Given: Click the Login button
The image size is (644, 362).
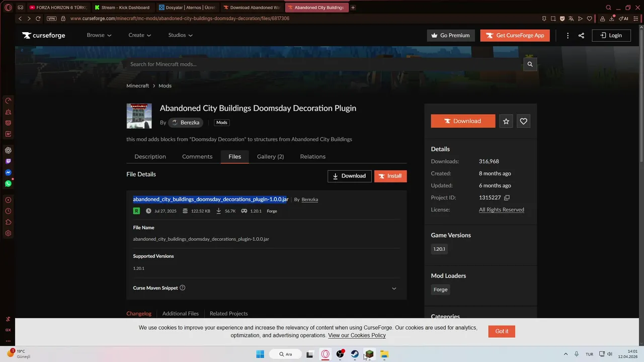Looking at the screenshot, I should coord(611,35).
